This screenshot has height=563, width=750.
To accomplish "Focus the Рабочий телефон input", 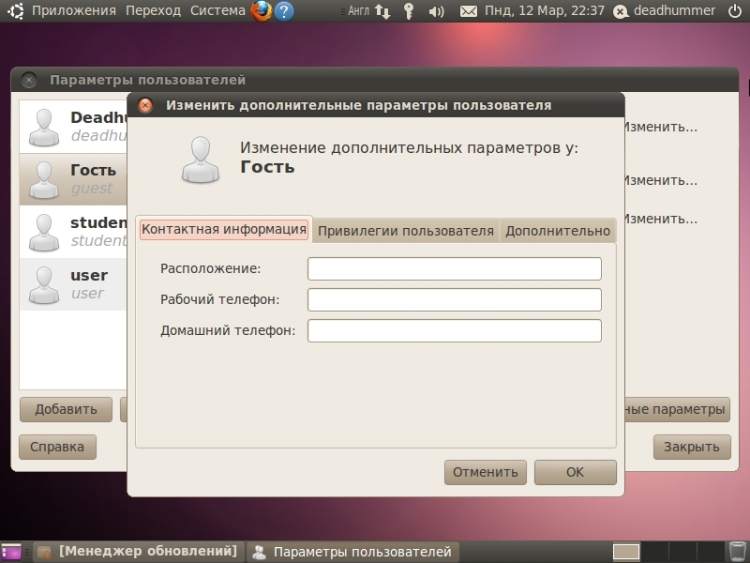I will click(x=454, y=300).
